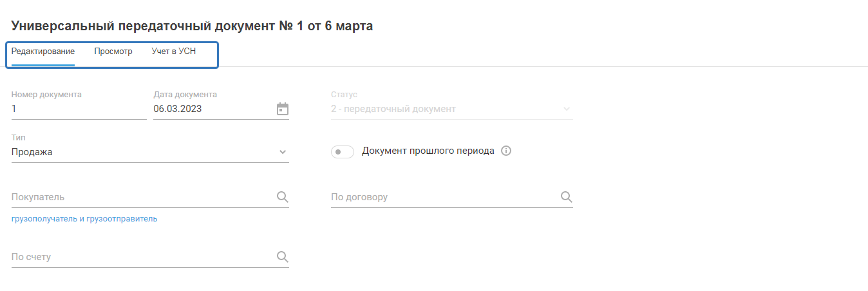The width and height of the screenshot is (868, 291).
Task: Click the Универсальный передаточный документ page title
Action: (192, 26)
